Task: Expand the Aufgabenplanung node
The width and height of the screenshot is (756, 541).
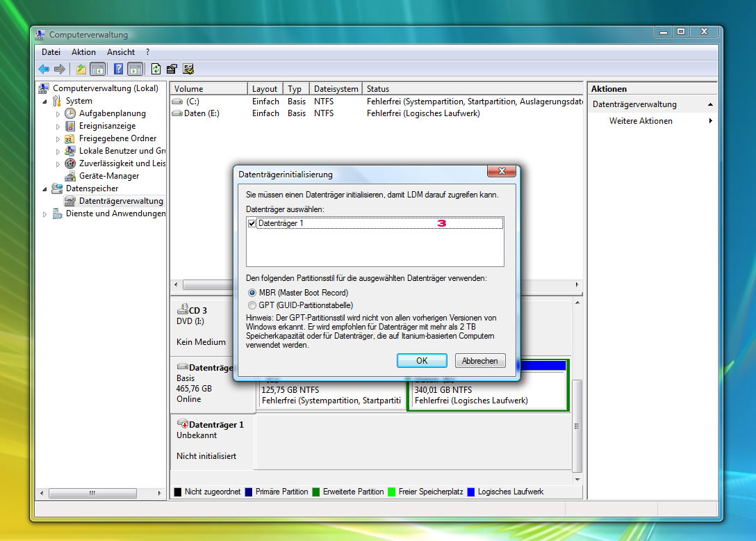Action: point(58,114)
